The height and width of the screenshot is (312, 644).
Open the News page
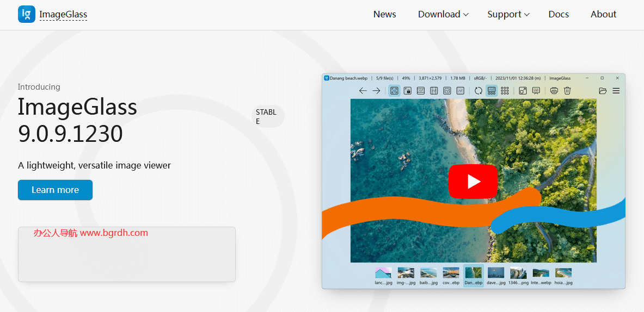[384, 15]
